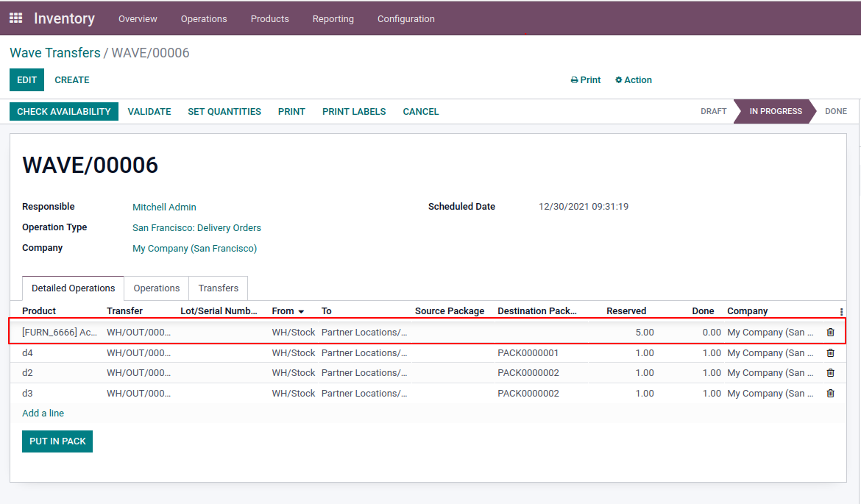
Task: Open the Operations top menu
Action: (x=204, y=18)
